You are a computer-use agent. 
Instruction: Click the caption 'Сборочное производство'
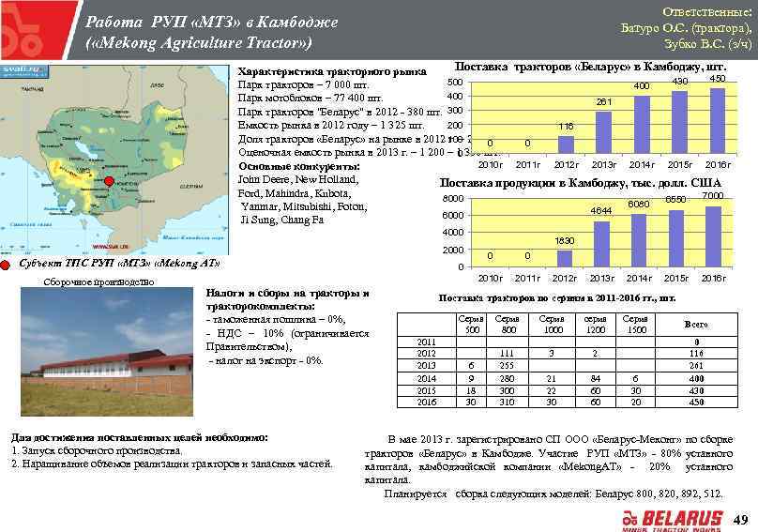[99, 282]
